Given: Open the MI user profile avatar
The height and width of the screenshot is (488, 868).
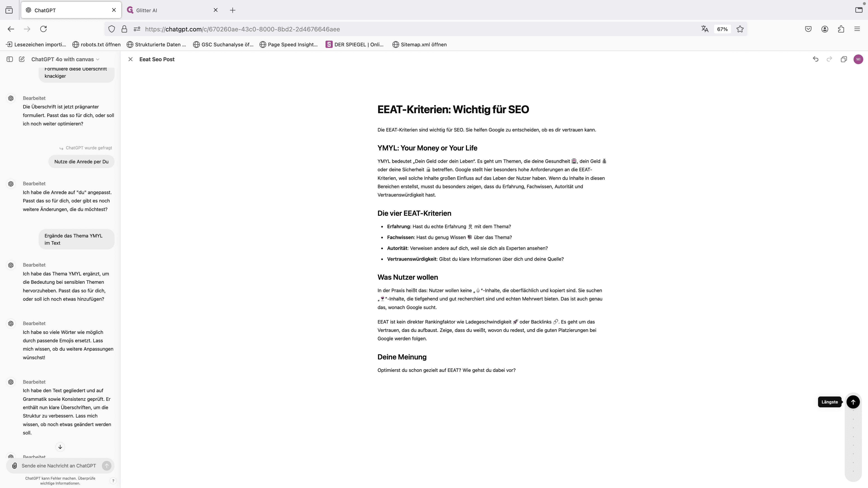Looking at the screenshot, I should (x=858, y=59).
